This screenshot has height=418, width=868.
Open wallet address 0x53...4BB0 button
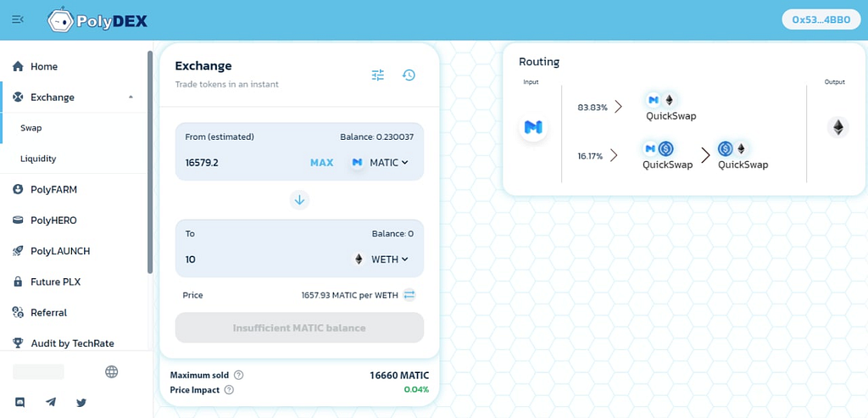click(821, 20)
